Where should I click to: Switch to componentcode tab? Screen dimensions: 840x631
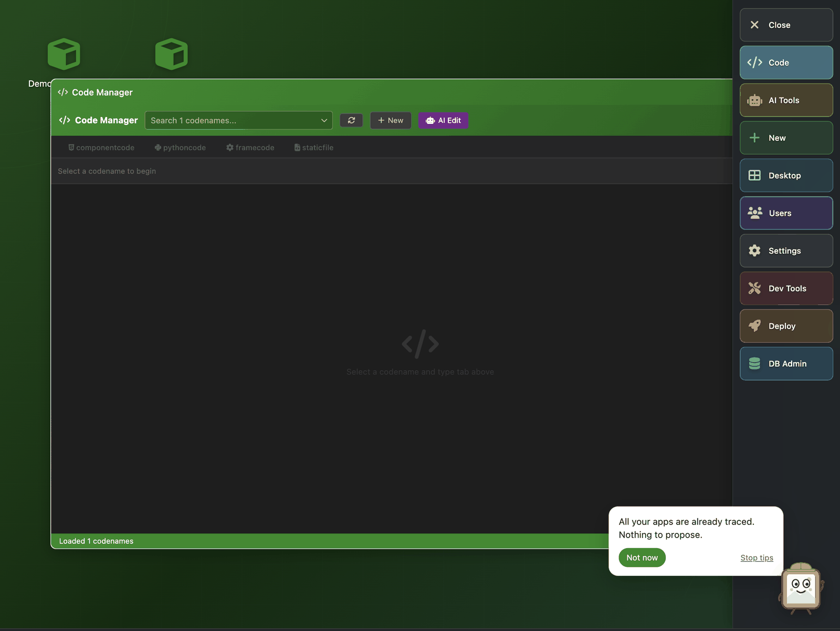click(x=101, y=148)
